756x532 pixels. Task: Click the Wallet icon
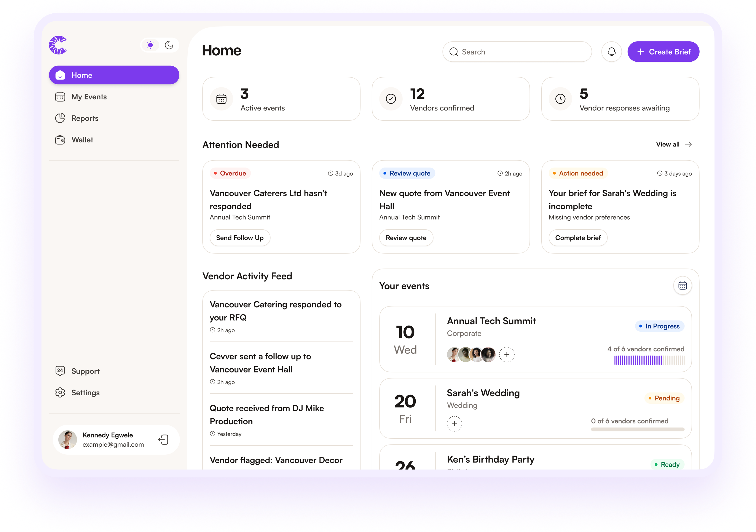click(x=60, y=140)
